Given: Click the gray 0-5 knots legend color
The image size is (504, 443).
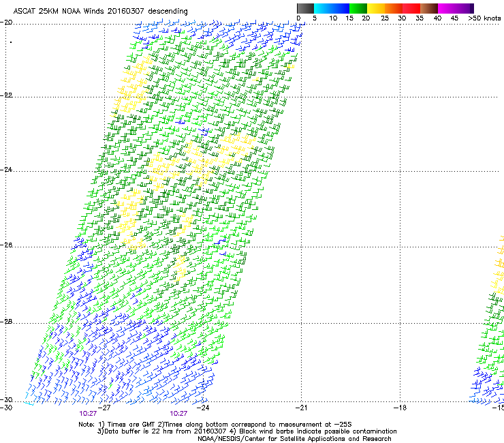Looking at the screenshot, I should tap(305, 8).
